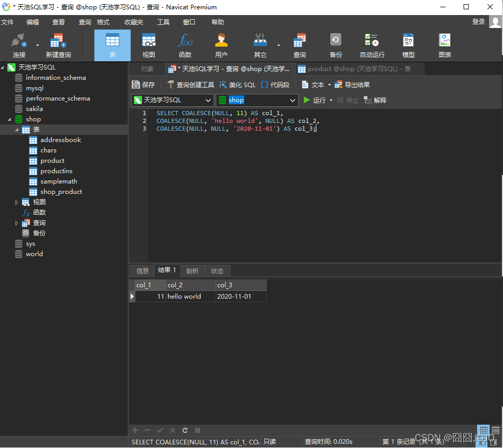Open the 收藏夹 favorites menu
This screenshot has height=448, width=503.
point(134,22)
